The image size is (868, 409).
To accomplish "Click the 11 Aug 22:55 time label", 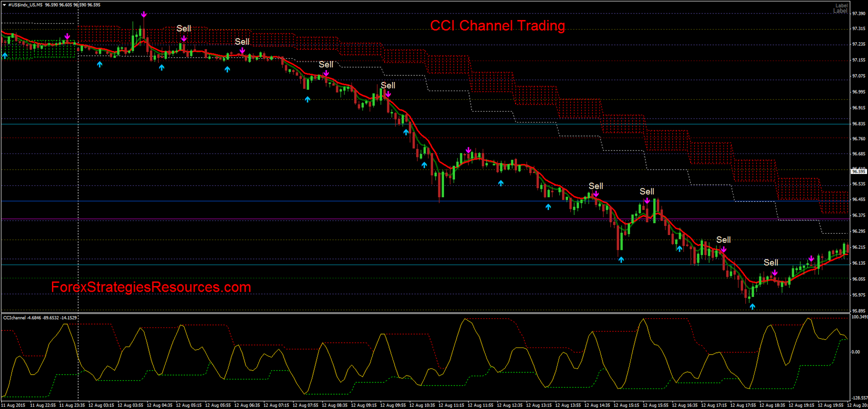I will pyautogui.click(x=43, y=405).
